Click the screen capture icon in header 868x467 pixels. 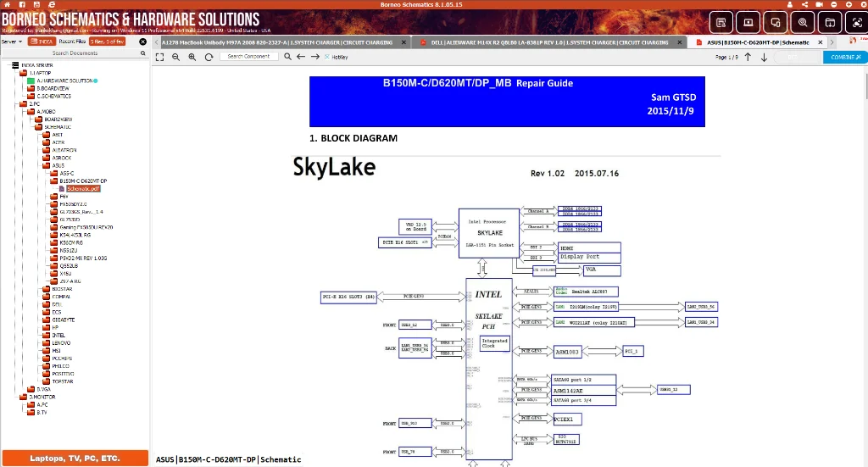pyautogui.click(x=857, y=23)
